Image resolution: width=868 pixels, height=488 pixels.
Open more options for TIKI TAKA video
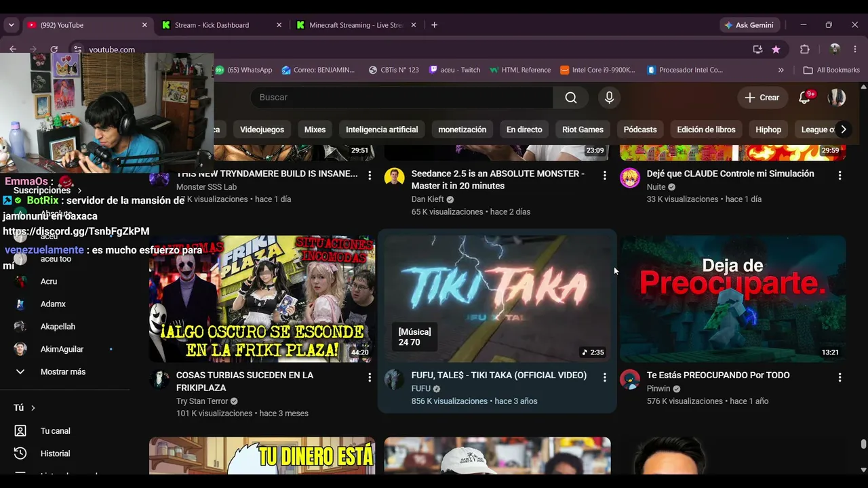click(605, 377)
